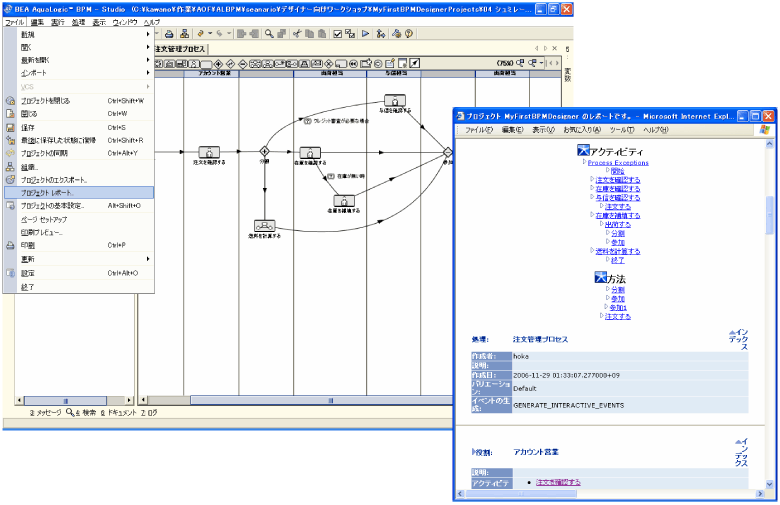The height and width of the screenshot is (505, 780).
Task: Open 参加1 link under 方法
Action: click(x=618, y=307)
